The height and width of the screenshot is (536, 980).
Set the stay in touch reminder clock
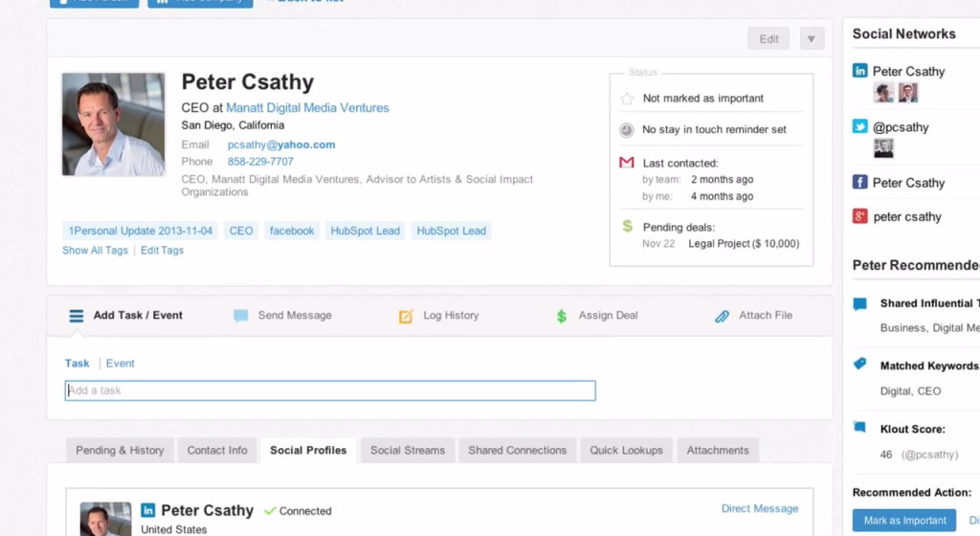click(x=627, y=130)
